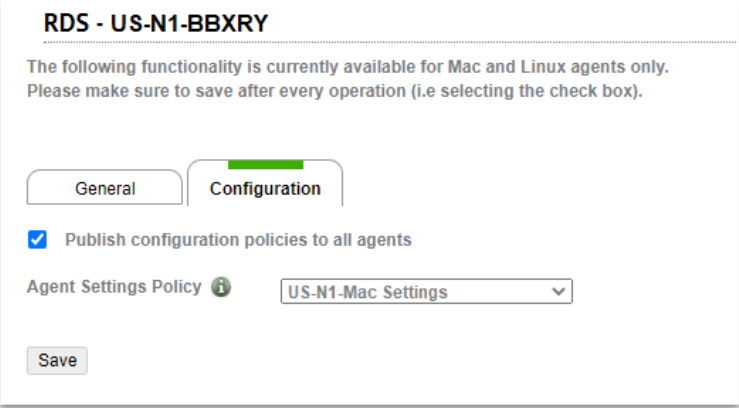Image resolution: width=739 pixels, height=408 pixels.
Task: Click the 'Please make sure to save' instruction line
Action: (x=335, y=91)
